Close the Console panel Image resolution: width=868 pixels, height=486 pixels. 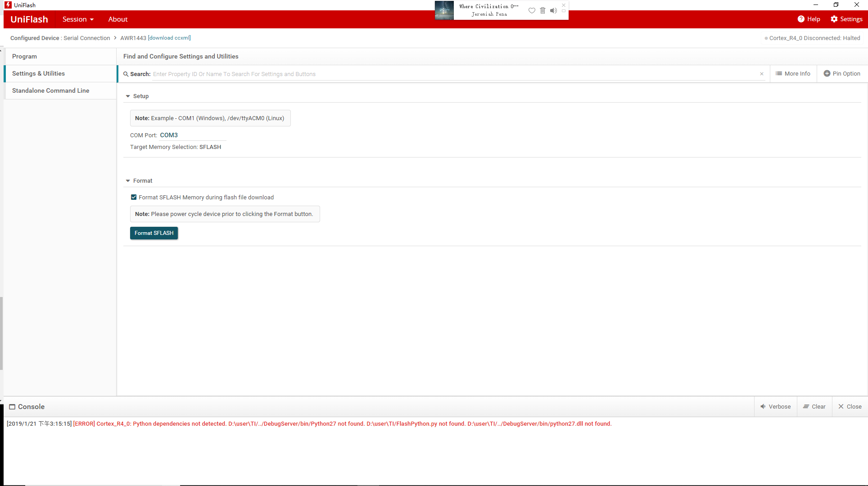(850, 406)
